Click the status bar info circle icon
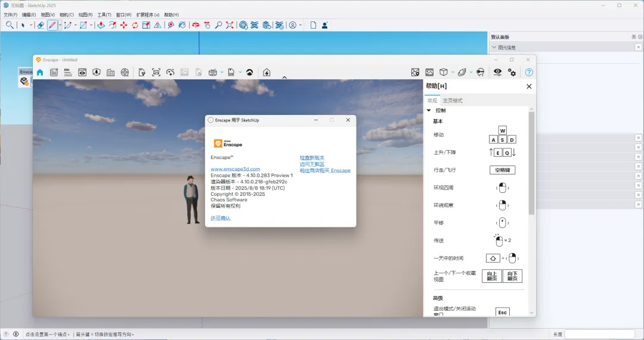Viewport: 644px width, 340px height. tap(16, 334)
